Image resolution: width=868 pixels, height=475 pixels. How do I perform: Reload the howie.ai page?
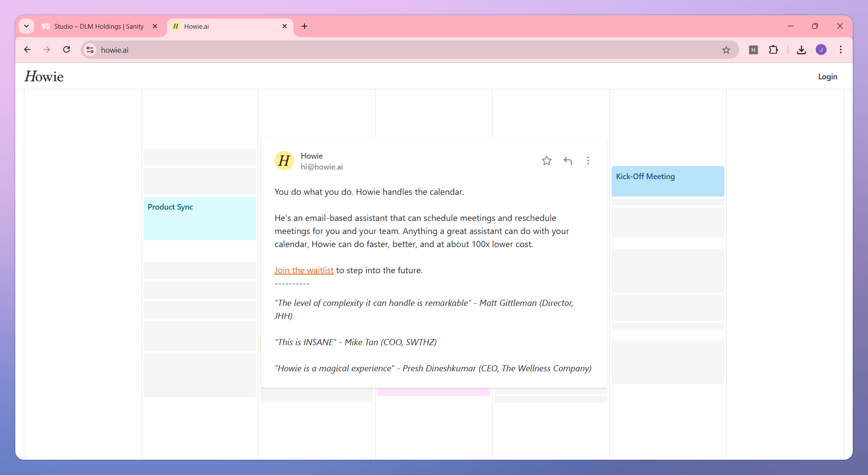pyautogui.click(x=66, y=50)
